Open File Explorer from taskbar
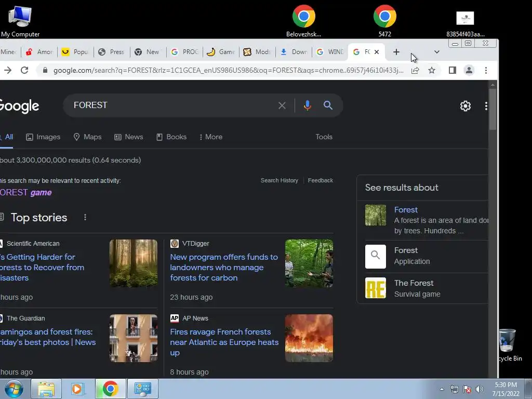Screen dimensions: 532x399 point(46,389)
